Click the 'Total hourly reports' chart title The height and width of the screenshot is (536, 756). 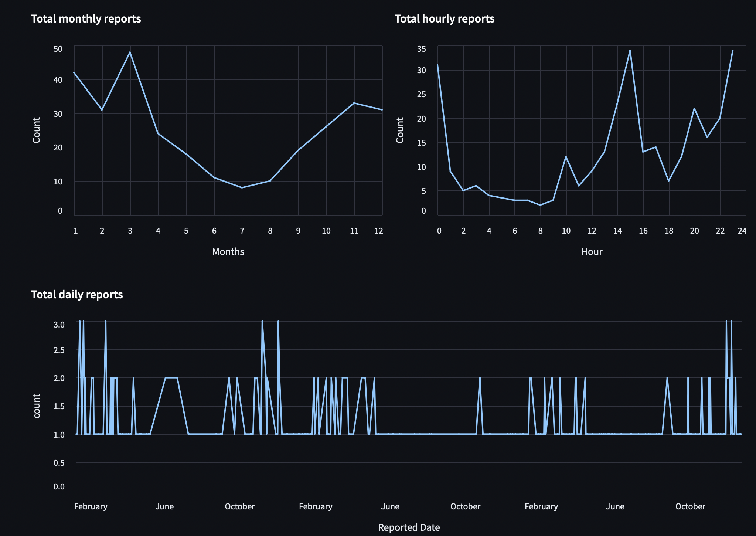pyautogui.click(x=445, y=19)
